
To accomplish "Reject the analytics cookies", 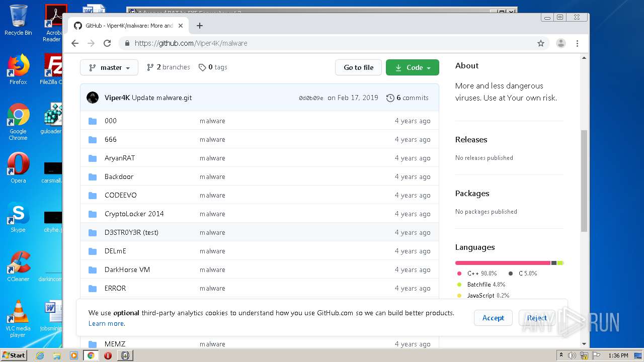I will point(537,318).
